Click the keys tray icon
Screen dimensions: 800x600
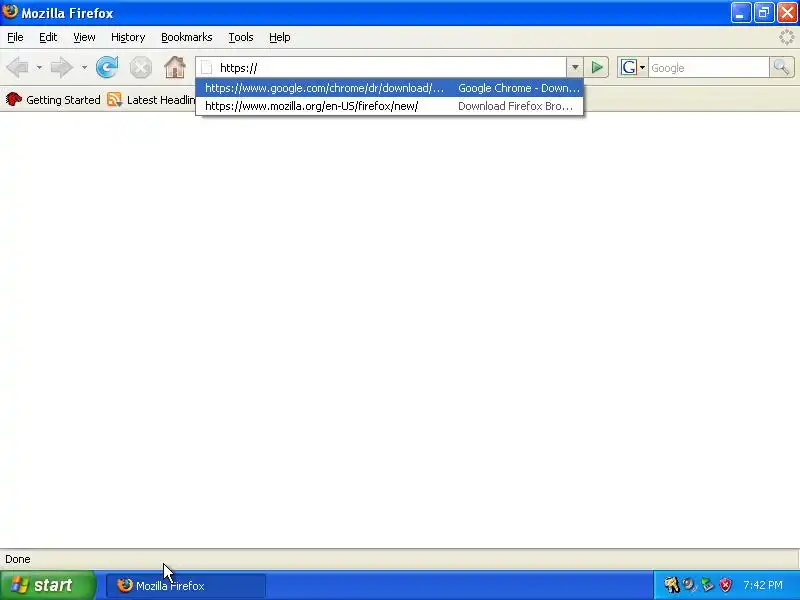click(671, 585)
